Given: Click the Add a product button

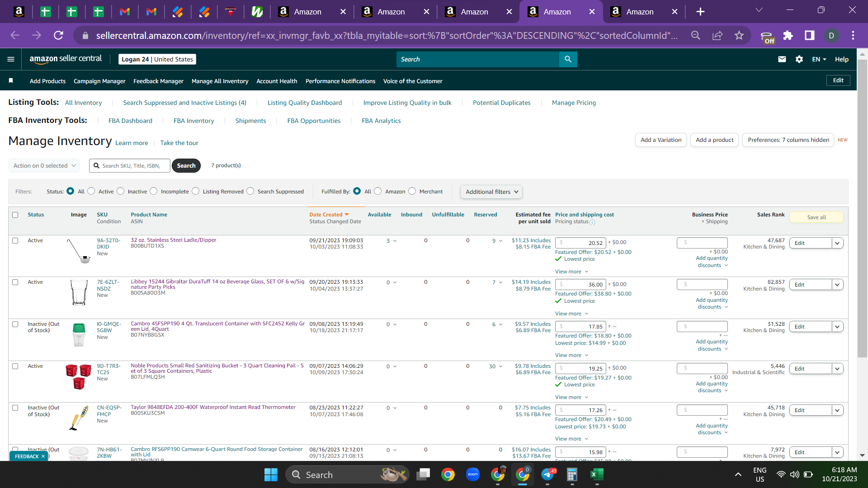Looking at the screenshot, I should [x=715, y=140].
